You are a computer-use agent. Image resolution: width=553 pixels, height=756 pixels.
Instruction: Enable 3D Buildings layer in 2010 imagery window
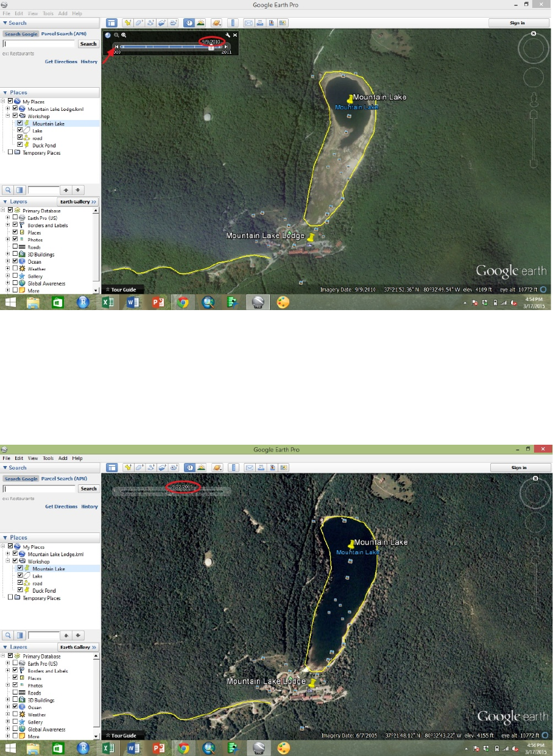click(x=15, y=253)
